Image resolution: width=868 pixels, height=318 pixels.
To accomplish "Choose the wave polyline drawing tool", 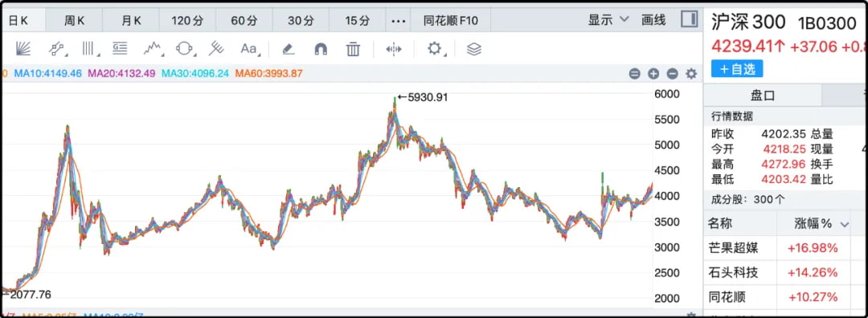I will coord(154,49).
